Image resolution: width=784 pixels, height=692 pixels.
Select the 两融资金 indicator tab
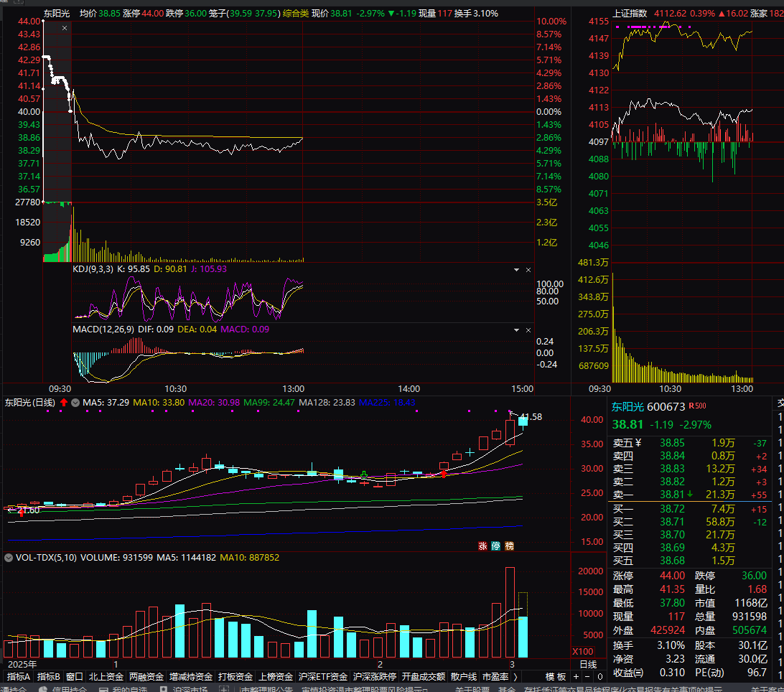[x=146, y=676]
